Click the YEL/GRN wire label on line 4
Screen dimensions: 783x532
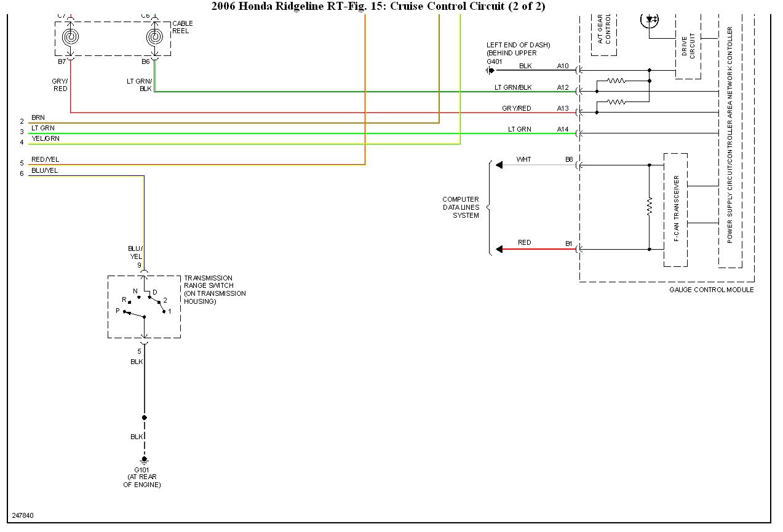point(46,138)
